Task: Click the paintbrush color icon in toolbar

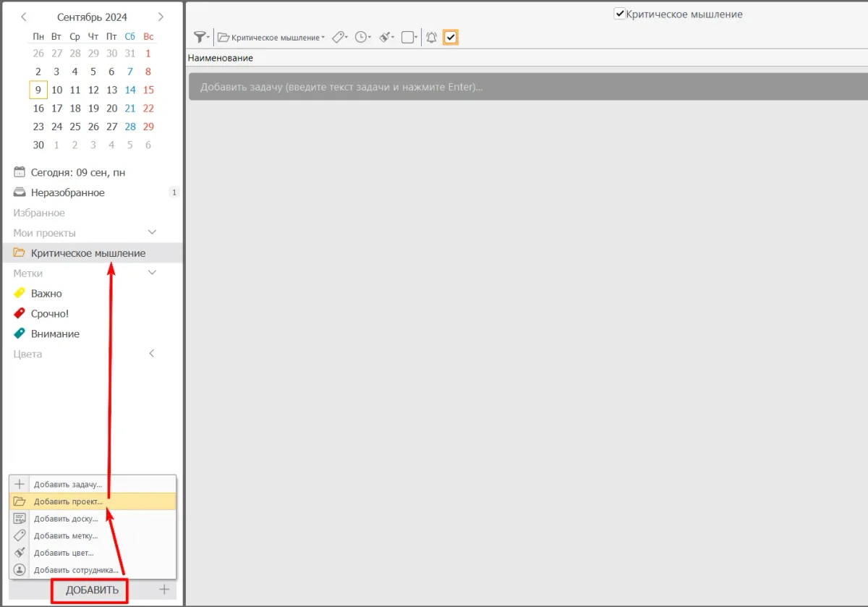Action: pos(386,38)
